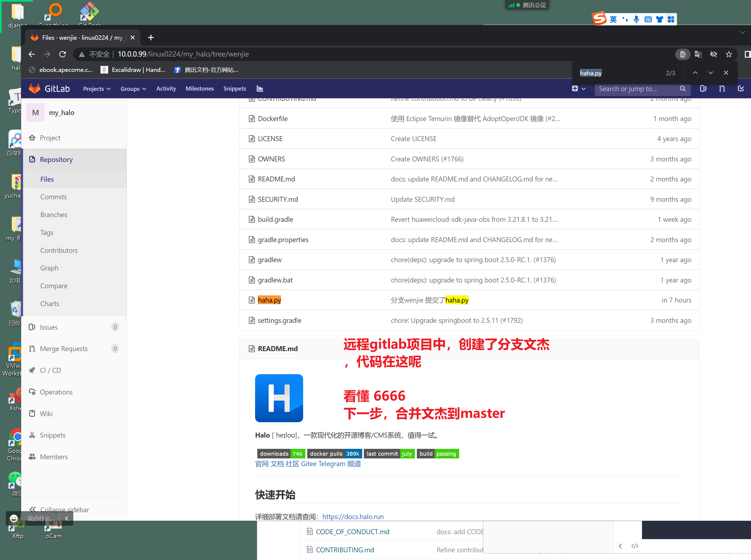Open the haha.py file
Screen dimensions: 751x560
tap(269, 300)
